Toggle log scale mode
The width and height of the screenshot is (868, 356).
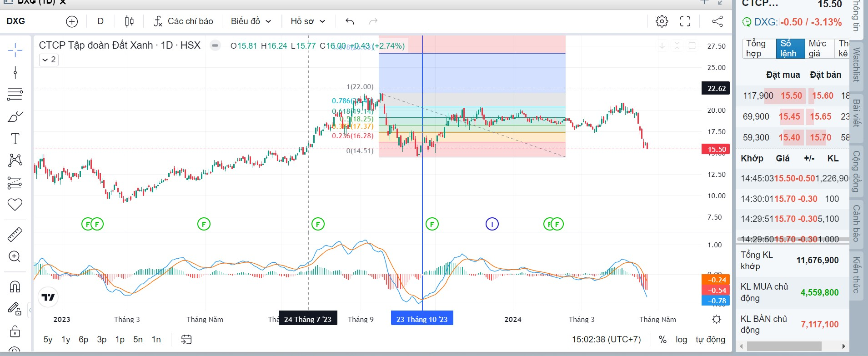pyautogui.click(x=681, y=340)
